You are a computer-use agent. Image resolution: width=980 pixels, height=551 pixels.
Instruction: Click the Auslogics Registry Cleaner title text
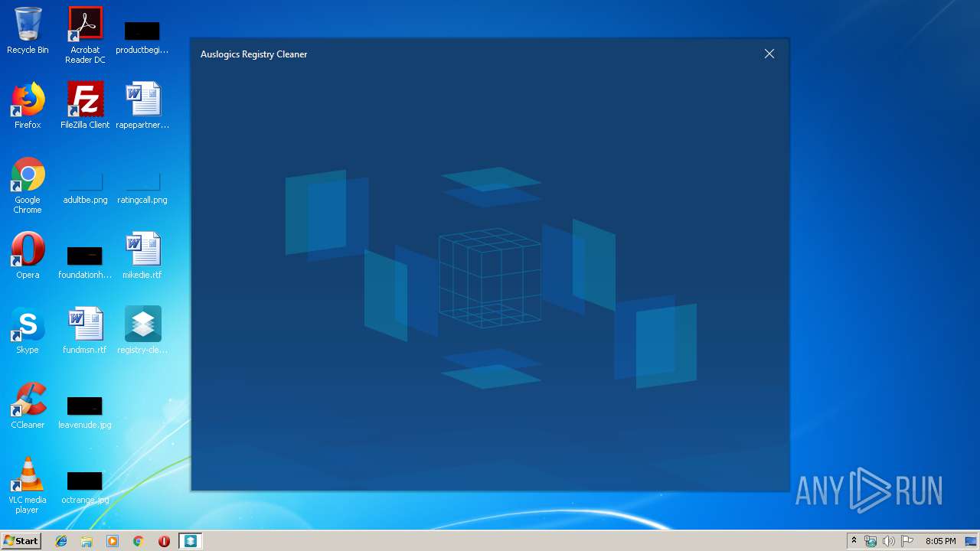click(x=254, y=54)
